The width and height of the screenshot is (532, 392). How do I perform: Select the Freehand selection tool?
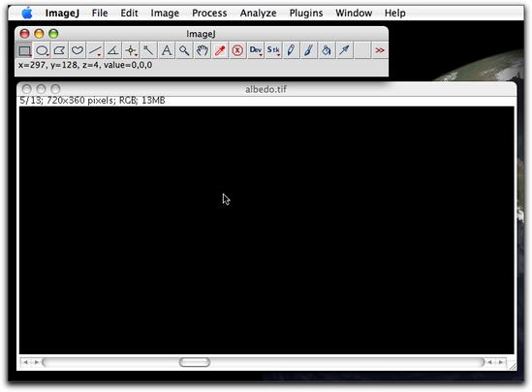(x=78, y=51)
